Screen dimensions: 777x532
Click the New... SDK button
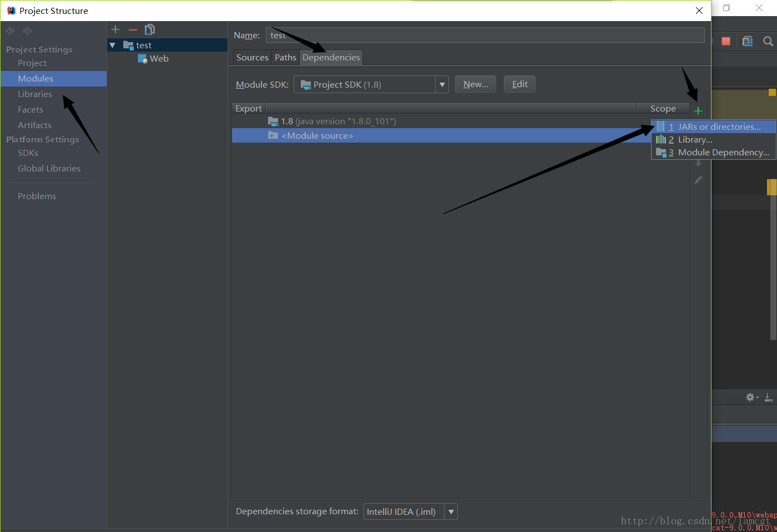[x=476, y=84]
